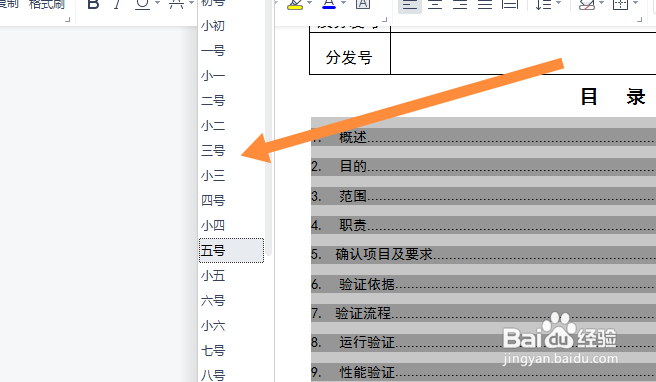Expand the strikethrough options arrow
Screen dimensions: 656x382
[191, 3]
